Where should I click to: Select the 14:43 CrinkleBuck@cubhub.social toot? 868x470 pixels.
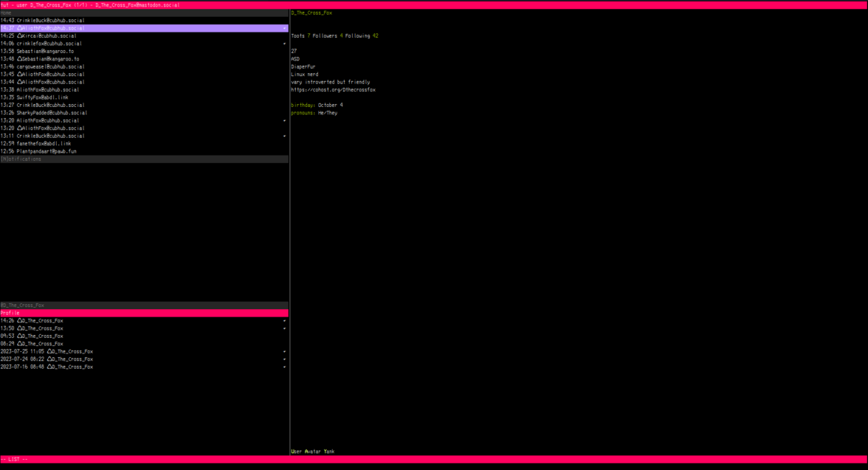pos(144,21)
